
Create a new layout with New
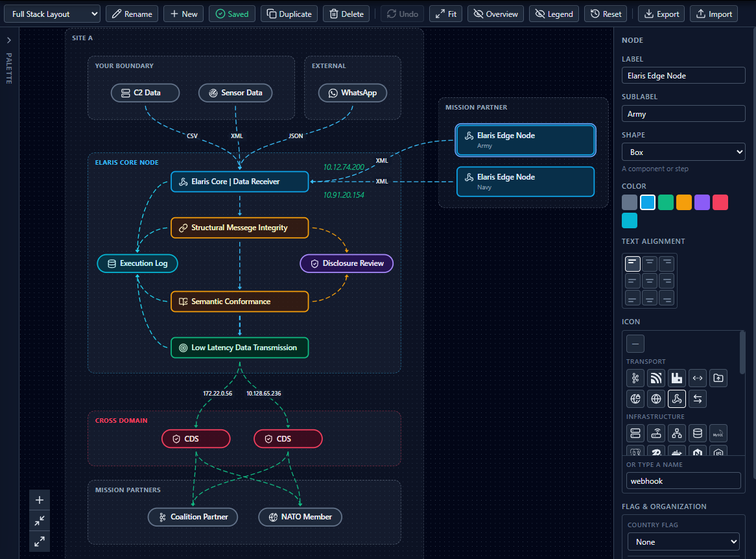point(183,14)
